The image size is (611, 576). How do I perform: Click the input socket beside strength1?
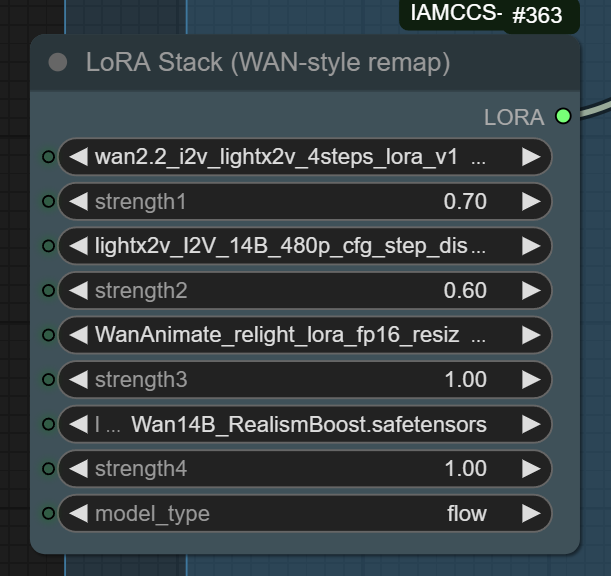[47, 202]
